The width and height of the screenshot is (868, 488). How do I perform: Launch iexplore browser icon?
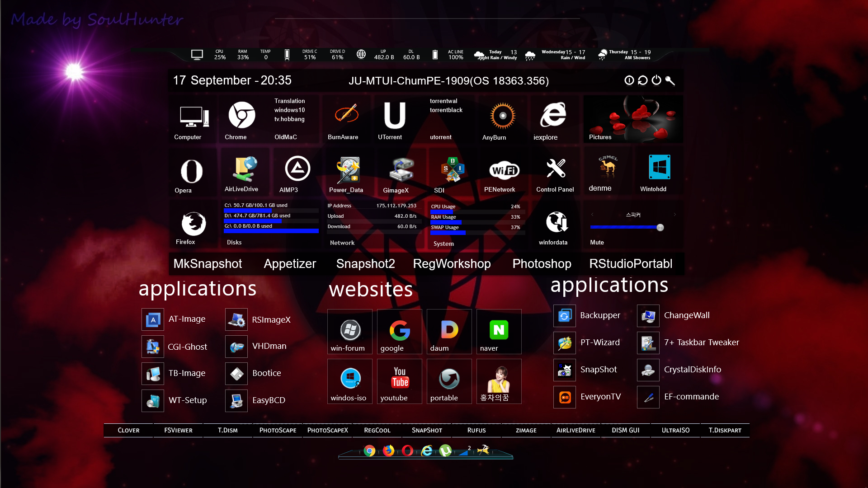(553, 115)
